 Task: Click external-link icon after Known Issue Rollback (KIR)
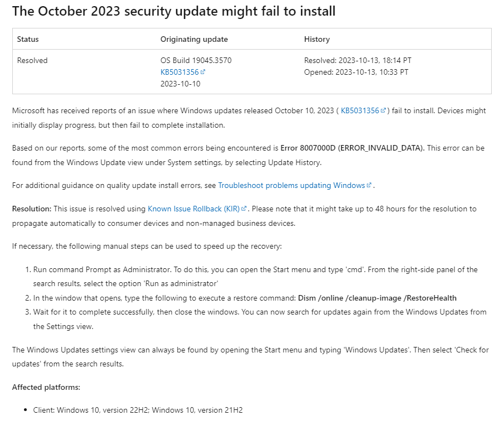click(244, 209)
